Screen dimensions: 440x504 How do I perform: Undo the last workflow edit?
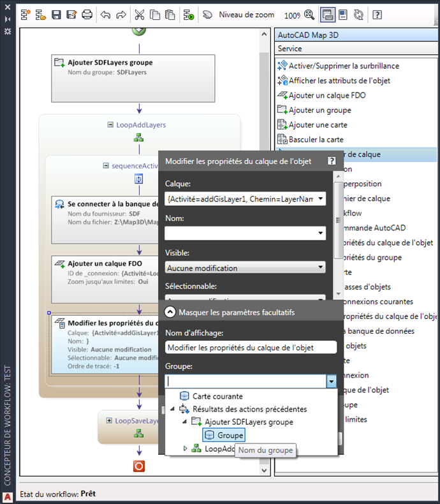click(x=105, y=15)
